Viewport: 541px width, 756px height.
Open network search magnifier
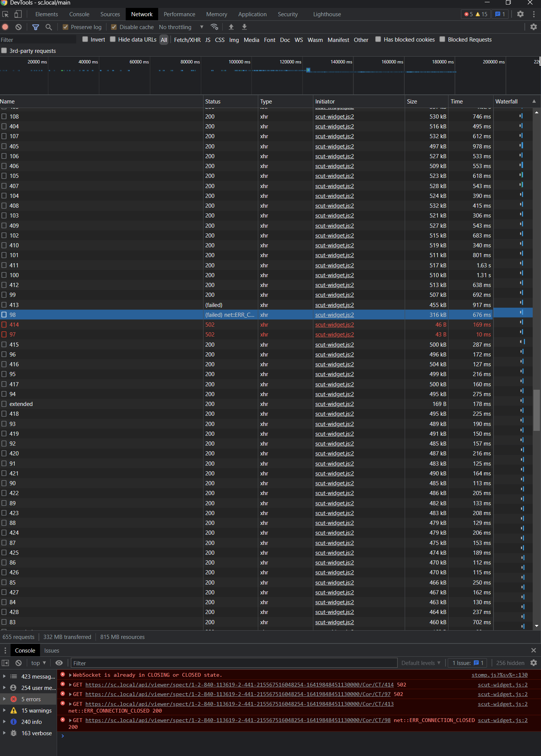[49, 27]
